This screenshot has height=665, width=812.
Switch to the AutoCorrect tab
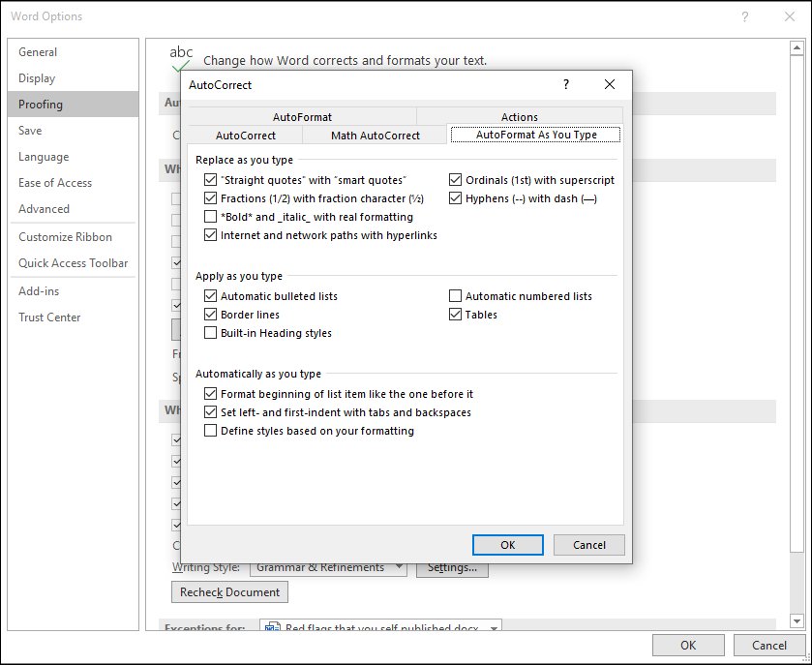click(245, 136)
